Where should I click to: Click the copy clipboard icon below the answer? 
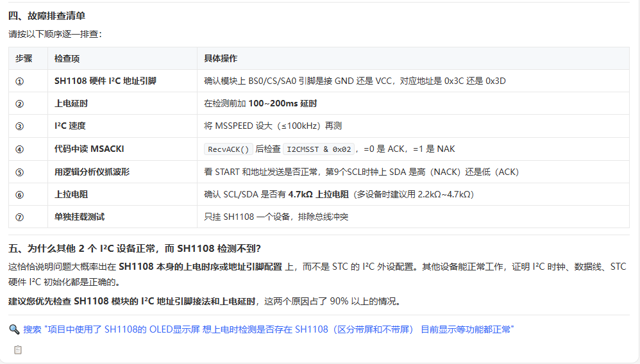(17, 350)
